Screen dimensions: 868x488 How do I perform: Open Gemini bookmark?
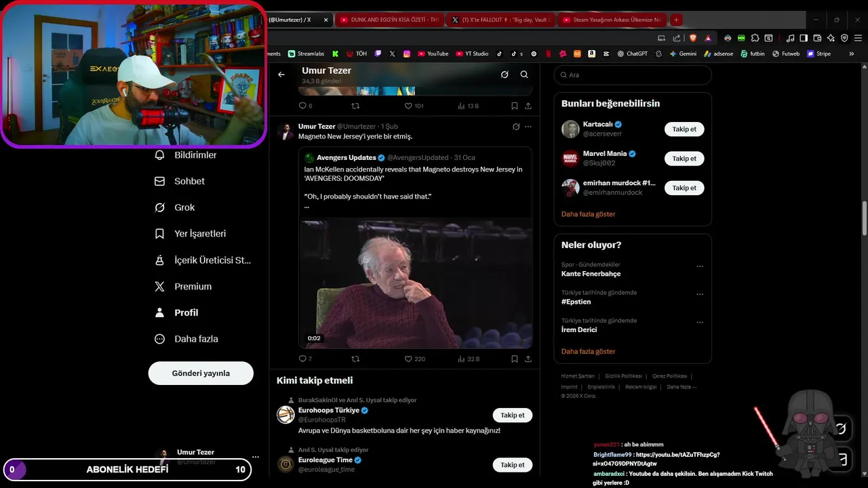pyautogui.click(x=683, y=54)
